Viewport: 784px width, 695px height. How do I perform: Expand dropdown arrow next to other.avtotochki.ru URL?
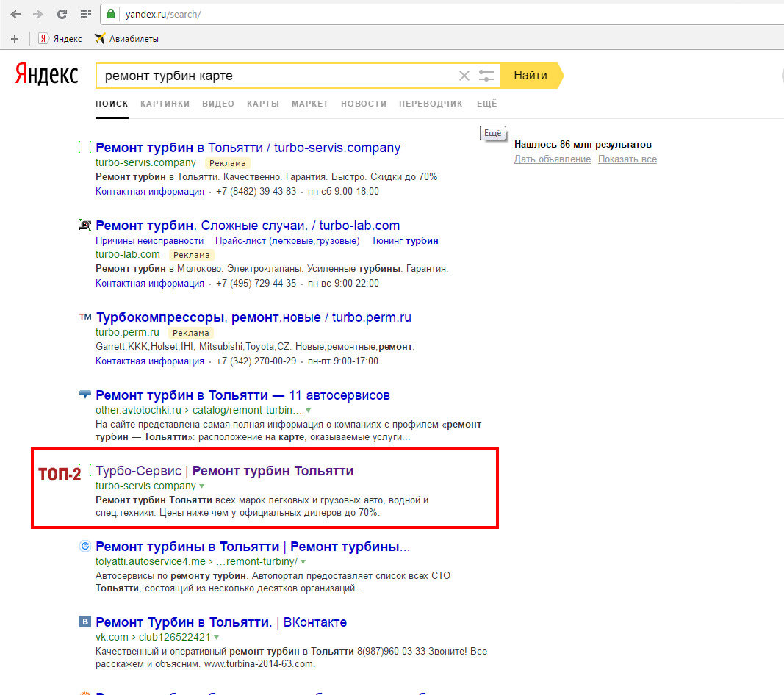click(x=308, y=411)
